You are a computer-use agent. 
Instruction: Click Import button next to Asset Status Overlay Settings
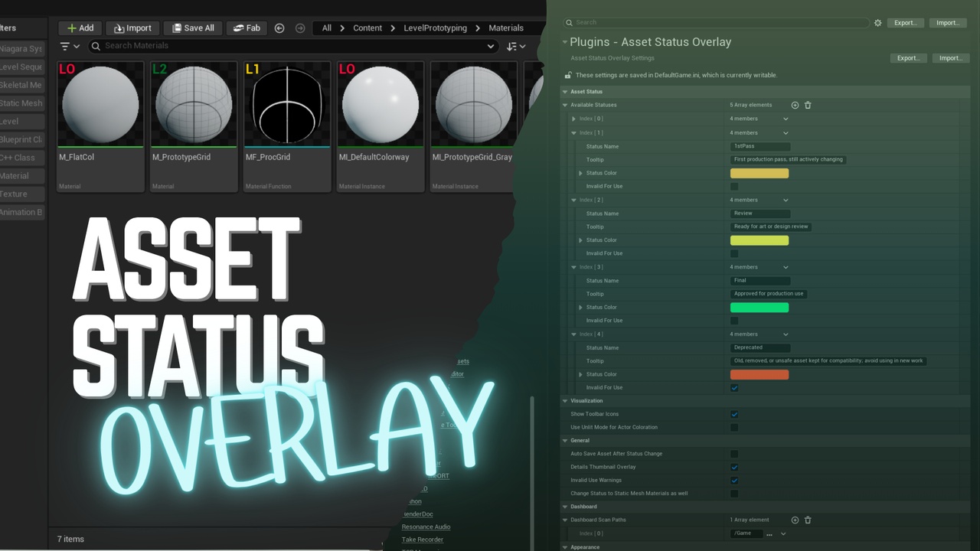[951, 58]
